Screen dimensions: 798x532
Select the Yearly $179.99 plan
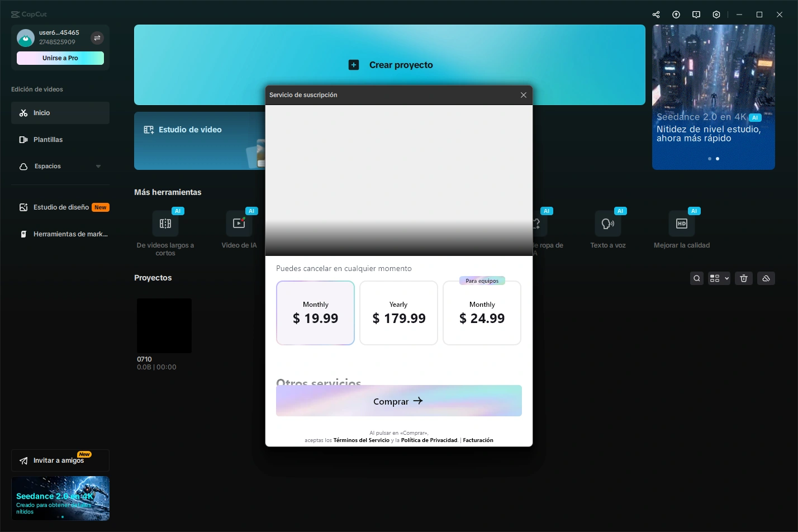click(x=398, y=313)
